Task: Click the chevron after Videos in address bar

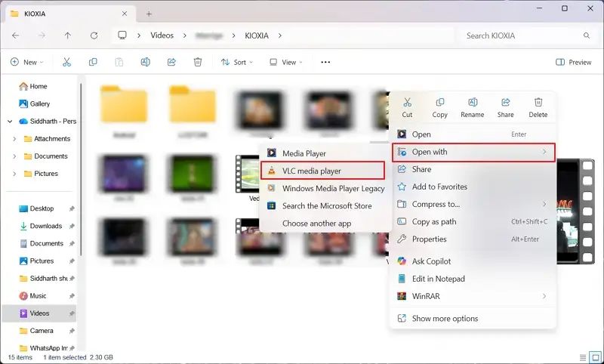Action: coord(184,35)
